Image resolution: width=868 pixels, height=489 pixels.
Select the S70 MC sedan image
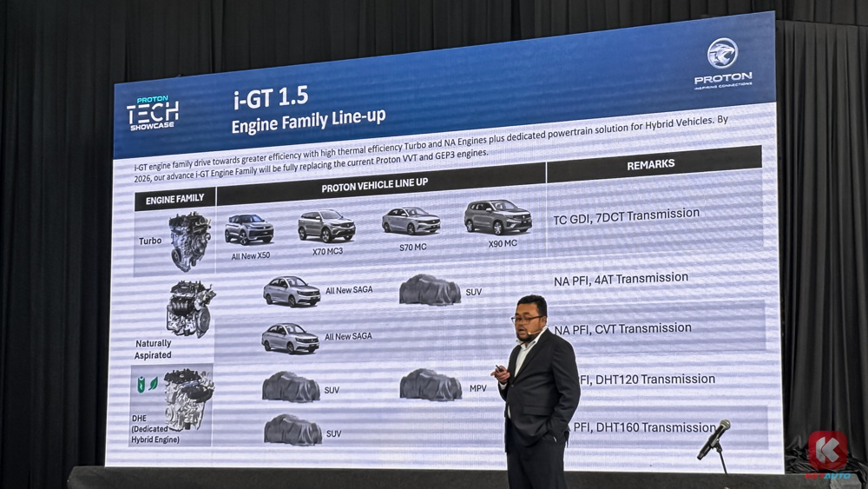411,221
